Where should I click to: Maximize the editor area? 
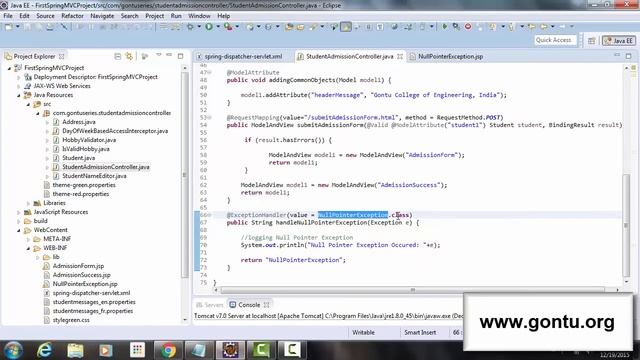tap(628, 56)
